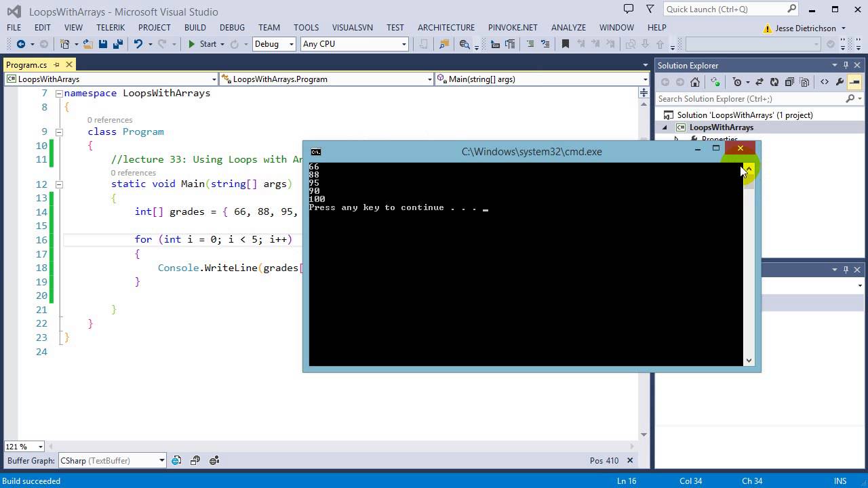Toggle the bookmark icon in the toolbar
This screenshot has width=868, height=488.
[x=565, y=44]
